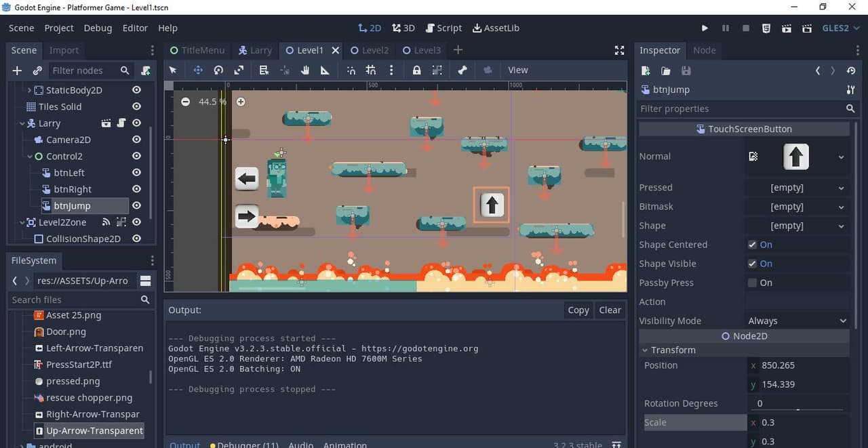
Task: Toggle visibility of Tiles Solid node
Action: coord(136,106)
